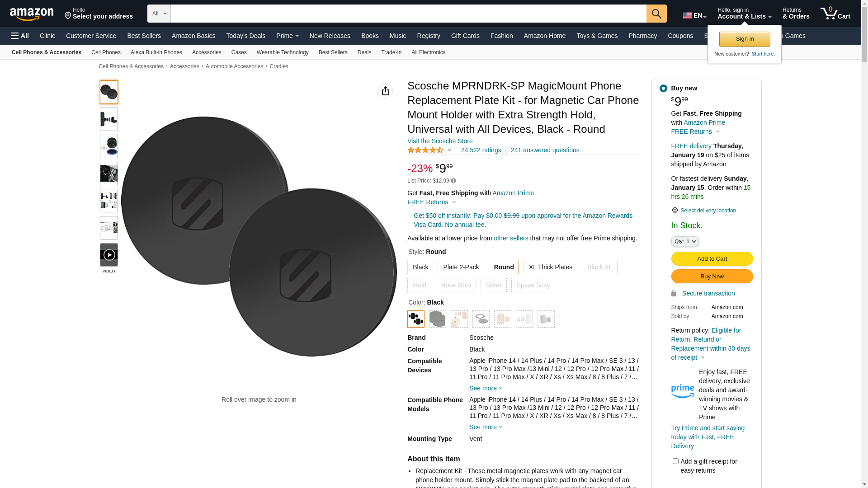Visit the Scosche Store link
This screenshot has height=488, width=868.
(440, 141)
